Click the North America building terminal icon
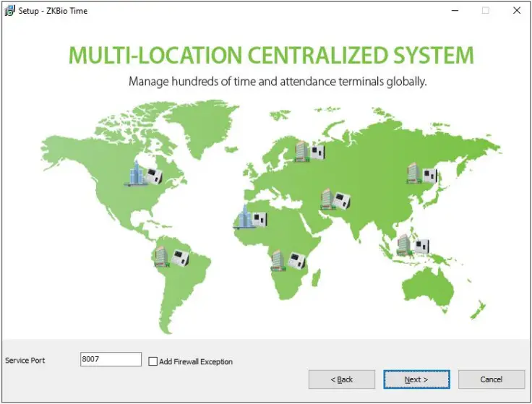The height and width of the screenshot is (404, 532). [x=145, y=173]
